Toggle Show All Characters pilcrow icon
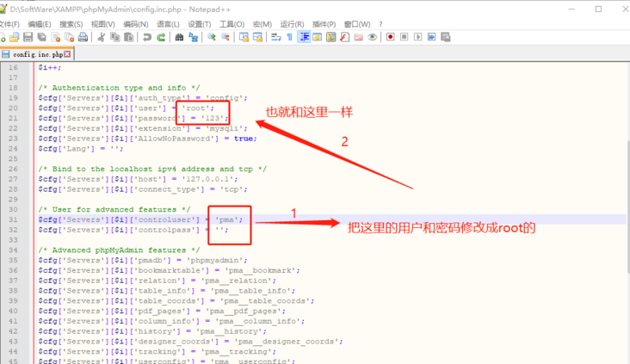The width and height of the screenshot is (630, 364). coord(290,37)
